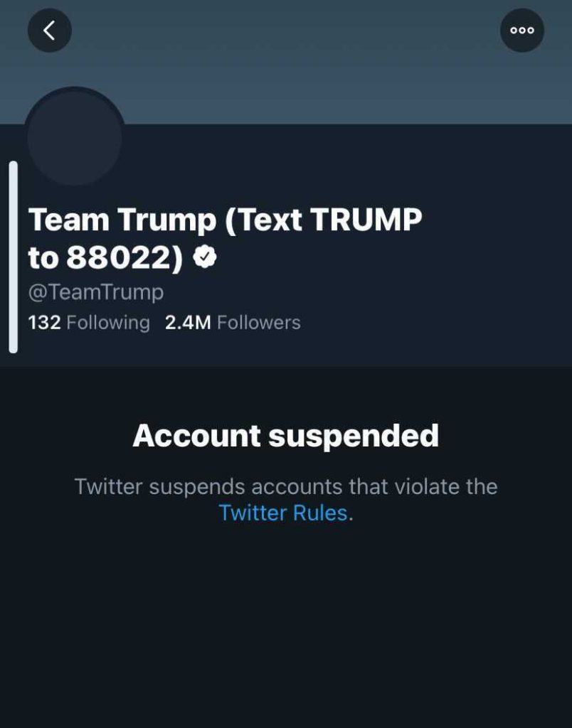The image size is (572, 728).
Task: Click the word Following
Action: 108,323
